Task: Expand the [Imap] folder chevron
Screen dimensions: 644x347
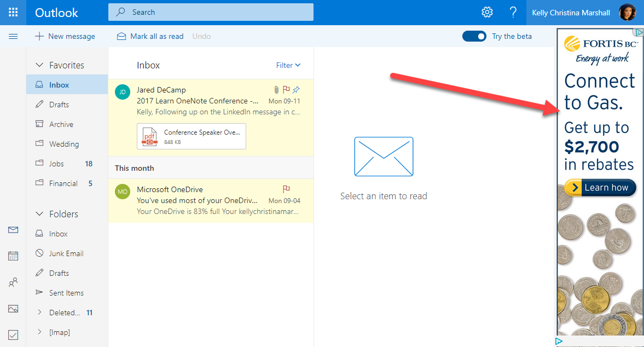Action: click(x=39, y=332)
